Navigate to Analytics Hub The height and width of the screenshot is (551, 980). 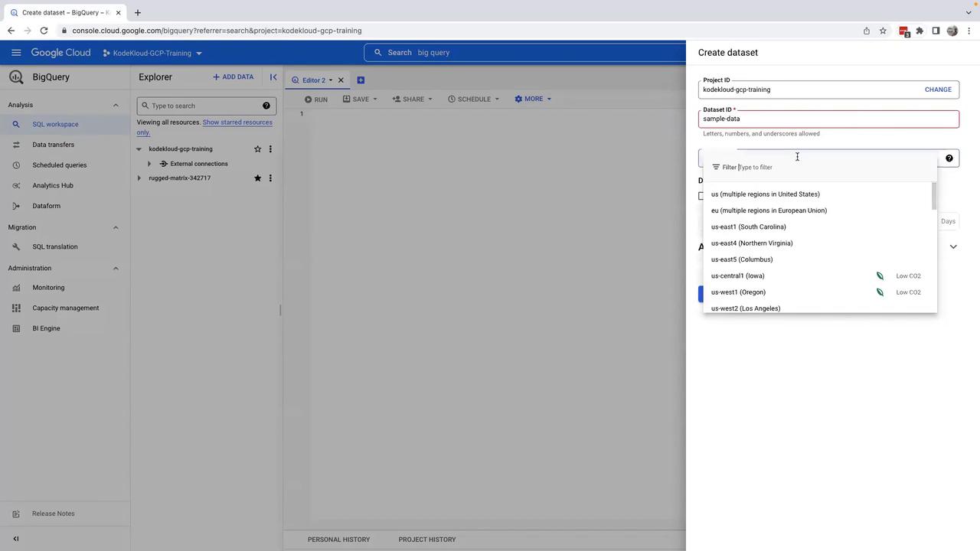(65, 185)
